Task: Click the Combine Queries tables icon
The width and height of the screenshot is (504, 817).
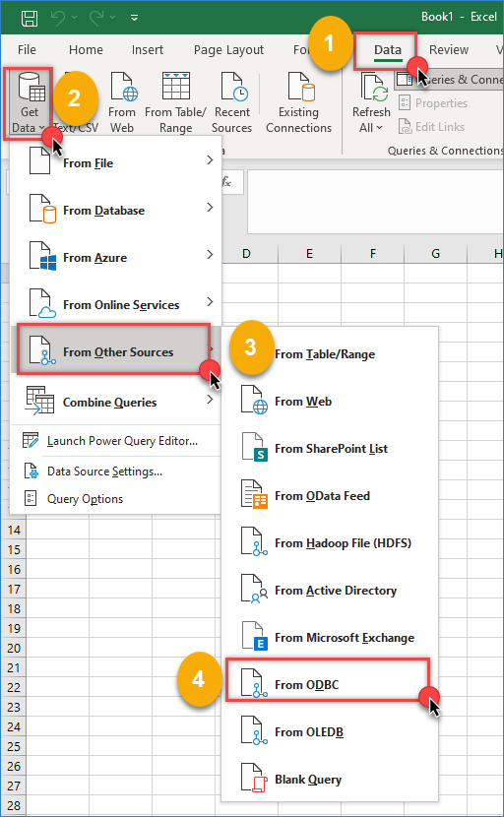Action: click(x=39, y=401)
